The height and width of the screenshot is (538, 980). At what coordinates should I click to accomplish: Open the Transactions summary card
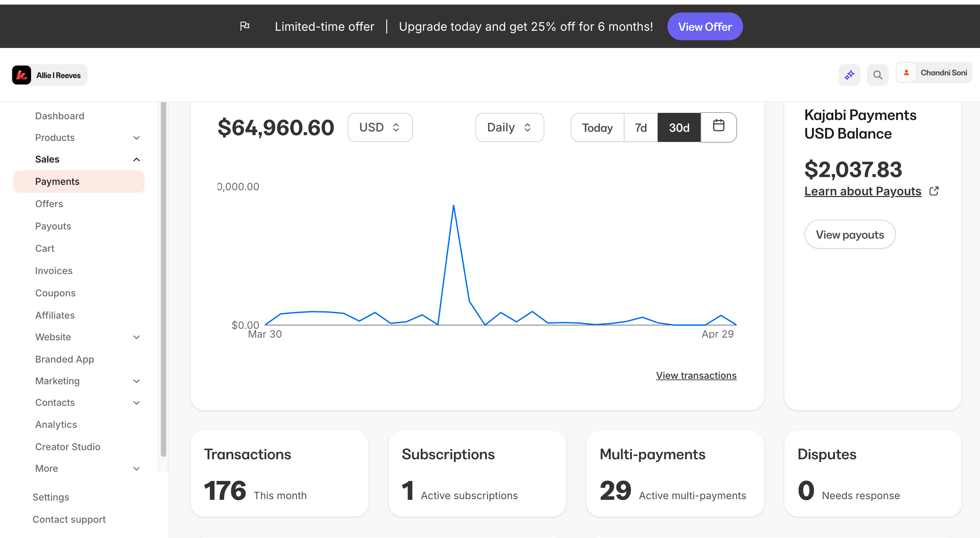(x=279, y=474)
